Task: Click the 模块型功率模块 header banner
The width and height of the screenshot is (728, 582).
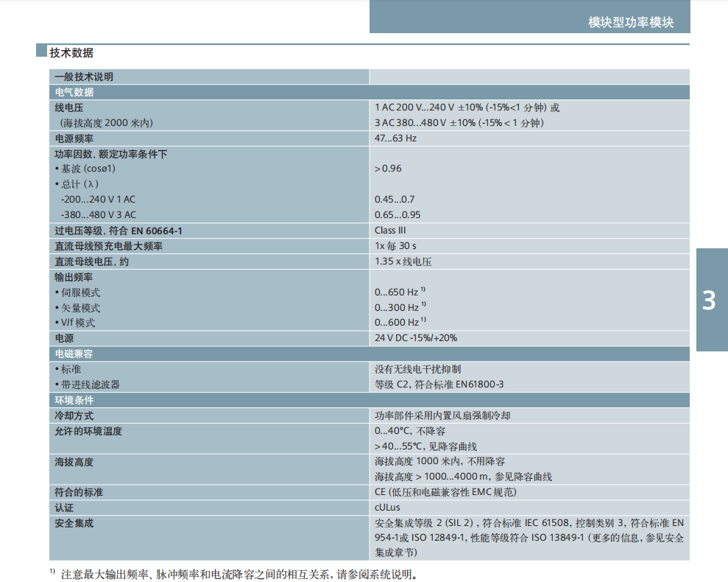Action: pos(530,21)
